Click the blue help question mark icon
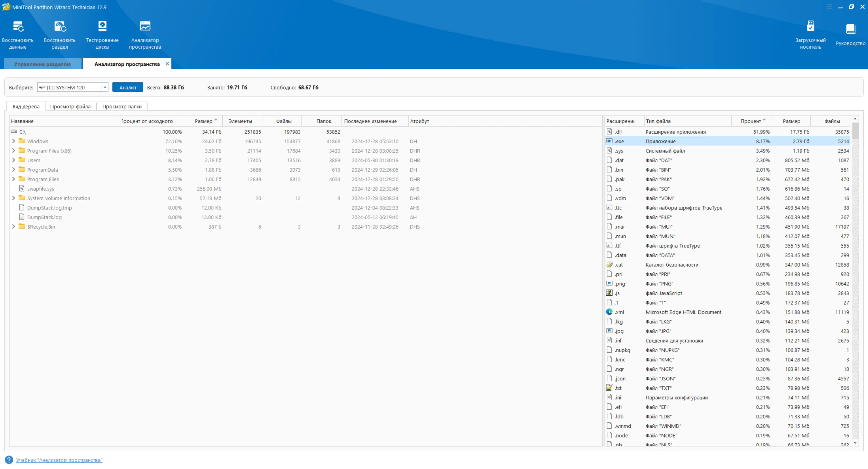This screenshot has height=469, width=868. 9,460
